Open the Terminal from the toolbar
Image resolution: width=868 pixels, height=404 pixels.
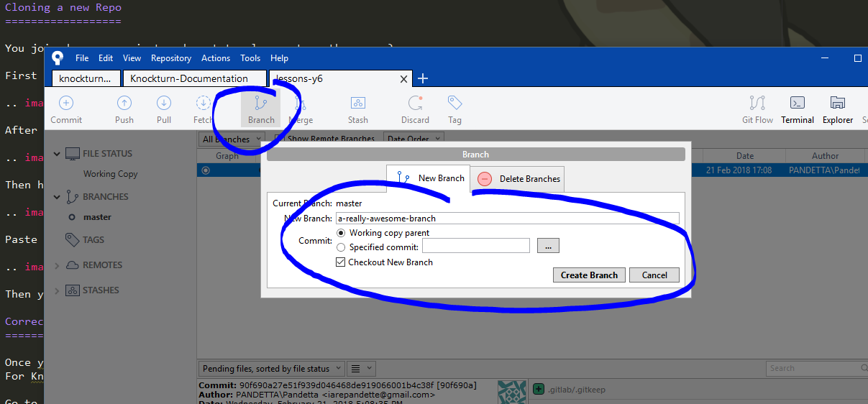click(x=798, y=110)
